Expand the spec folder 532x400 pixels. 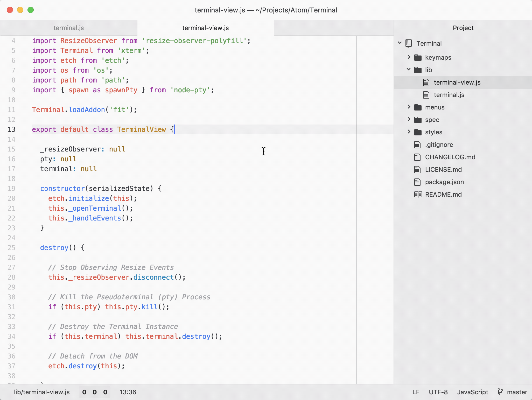coord(409,120)
